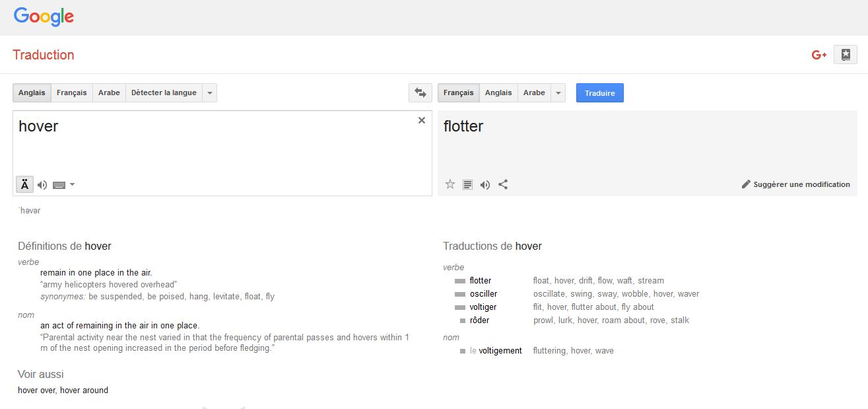Select Arabe as source language

pyautogui.click(x=109, y=93)
